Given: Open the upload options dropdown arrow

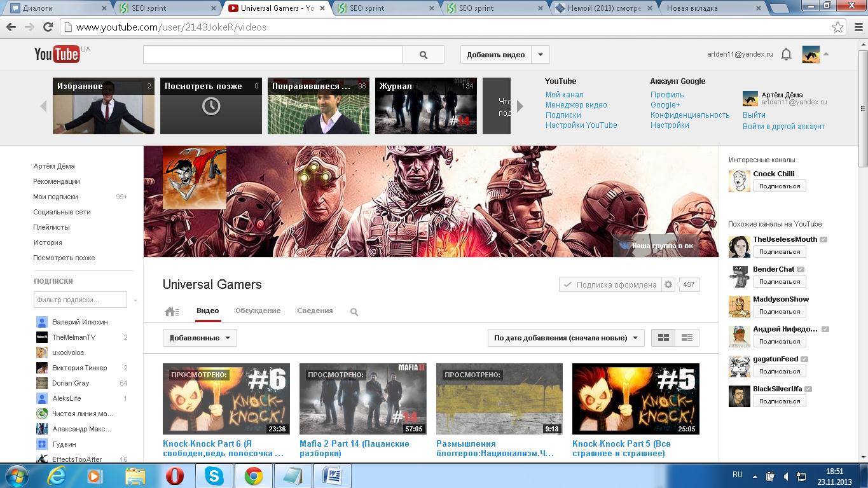Looking at the screenshot, I should pyautogui.click(x=541, y=55).
